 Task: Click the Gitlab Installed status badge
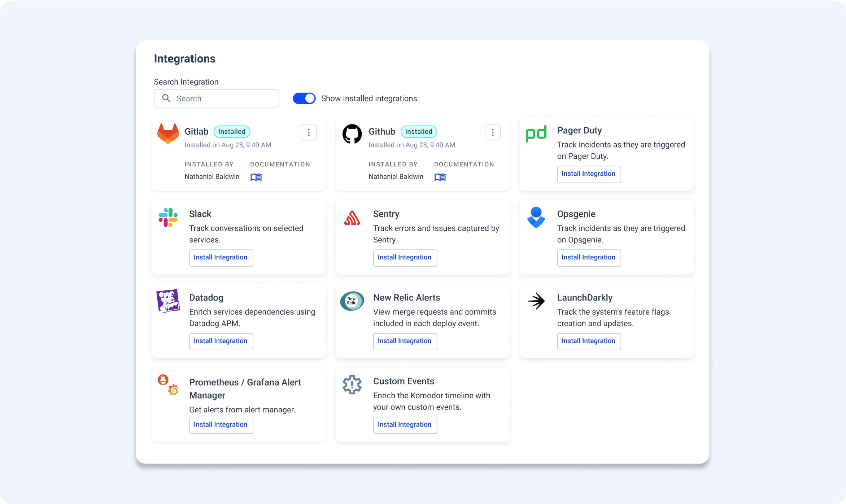pyautogui.click(x=232, y=132)
